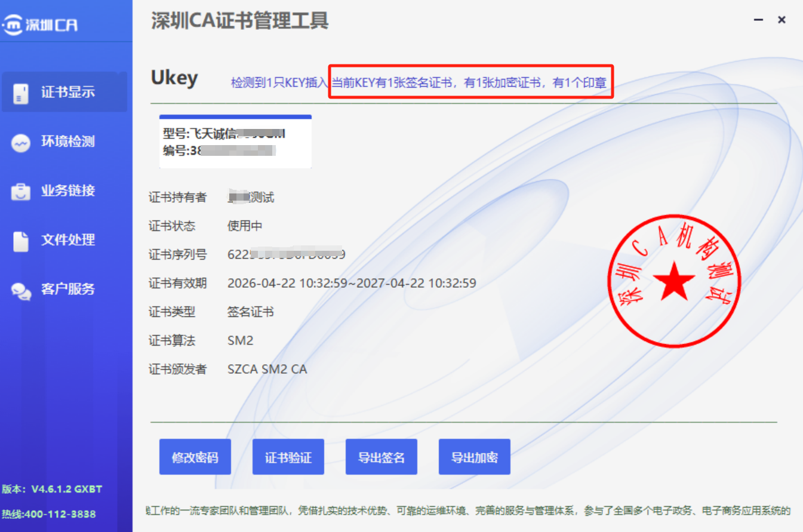Screen dimensions: 803x532
Task: Click the 深圳CA证书管理工具 title text
Action: pyautogui.click(x=240, y=21)
